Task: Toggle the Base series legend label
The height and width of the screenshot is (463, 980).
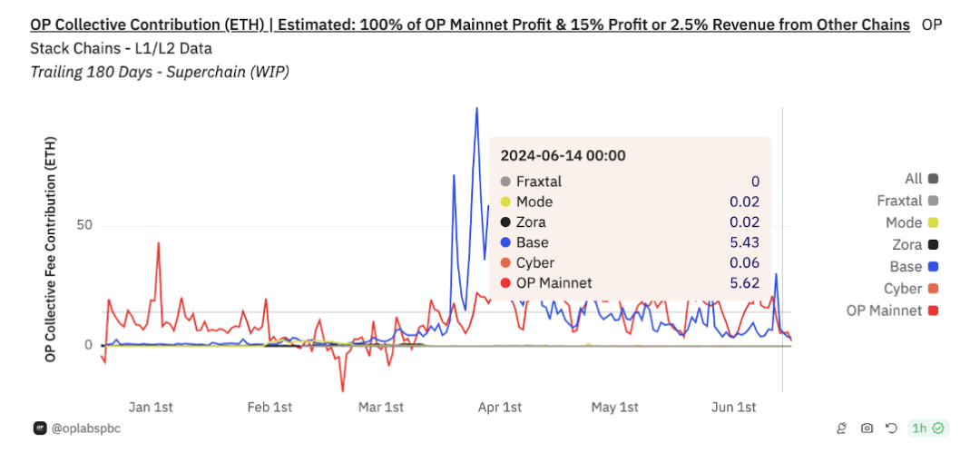Action: pos(907,267)
